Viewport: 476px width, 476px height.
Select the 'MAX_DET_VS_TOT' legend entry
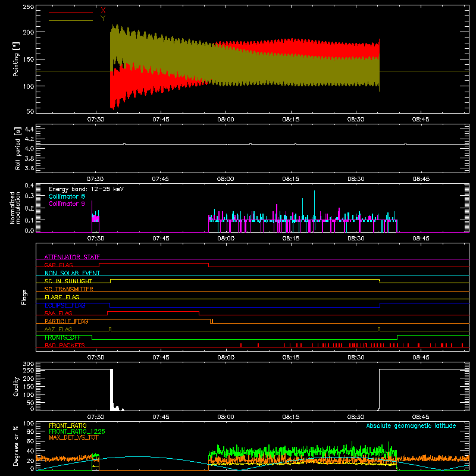74,437
